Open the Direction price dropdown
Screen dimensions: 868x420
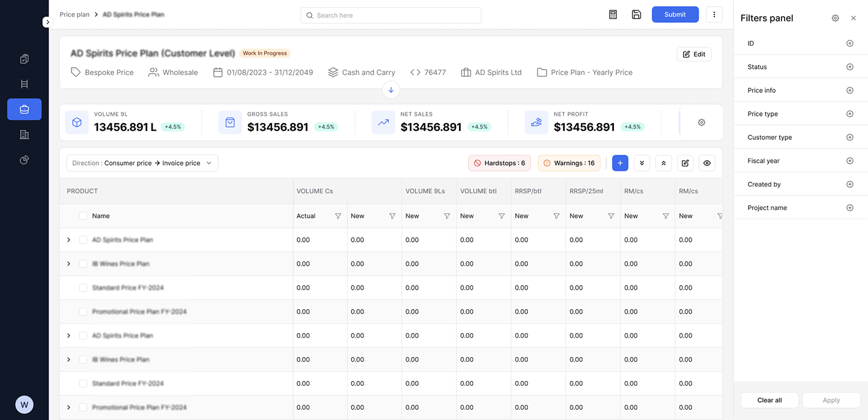[142, 163]
